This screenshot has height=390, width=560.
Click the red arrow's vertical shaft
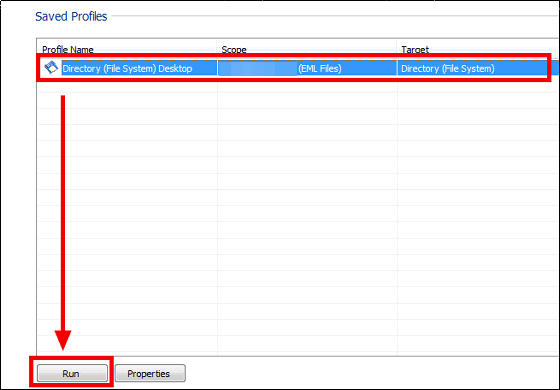point(63,213)
